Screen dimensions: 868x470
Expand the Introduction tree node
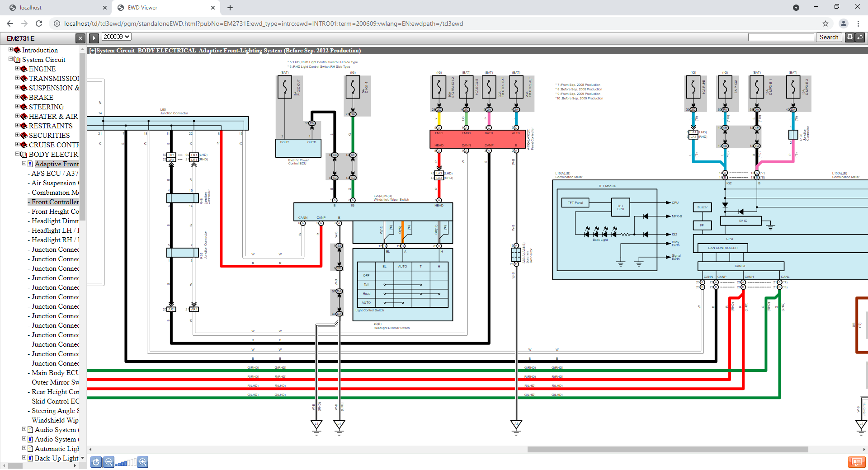point(10,50)
